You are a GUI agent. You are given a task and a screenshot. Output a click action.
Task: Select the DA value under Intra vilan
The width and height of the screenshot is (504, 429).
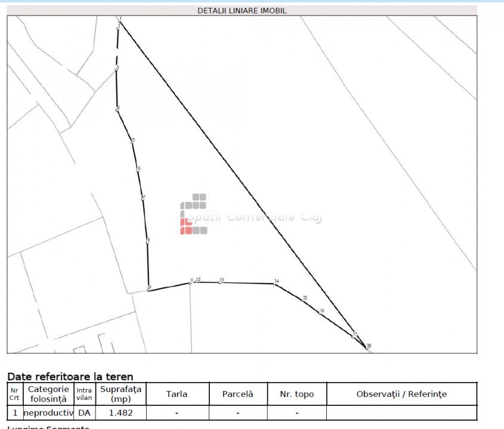pos(84,412)
